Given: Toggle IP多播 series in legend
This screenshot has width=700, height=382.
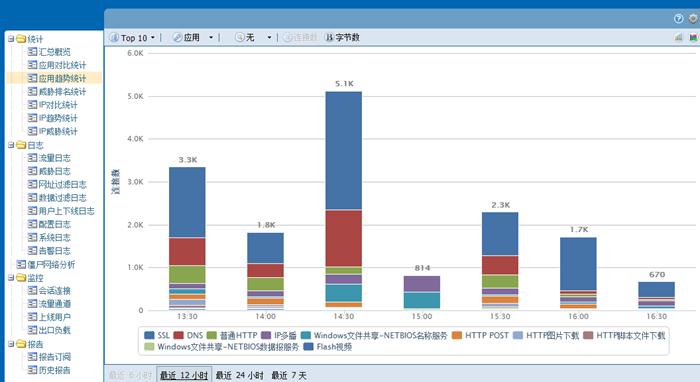Looking at the screenshot, I should pos(279,335).
